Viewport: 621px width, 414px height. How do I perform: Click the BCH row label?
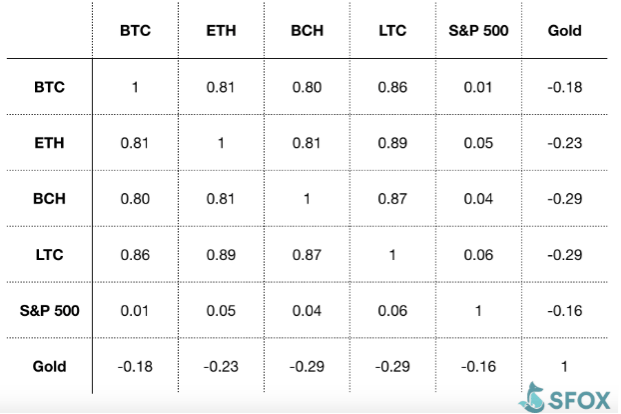click(x=50, y=198)
